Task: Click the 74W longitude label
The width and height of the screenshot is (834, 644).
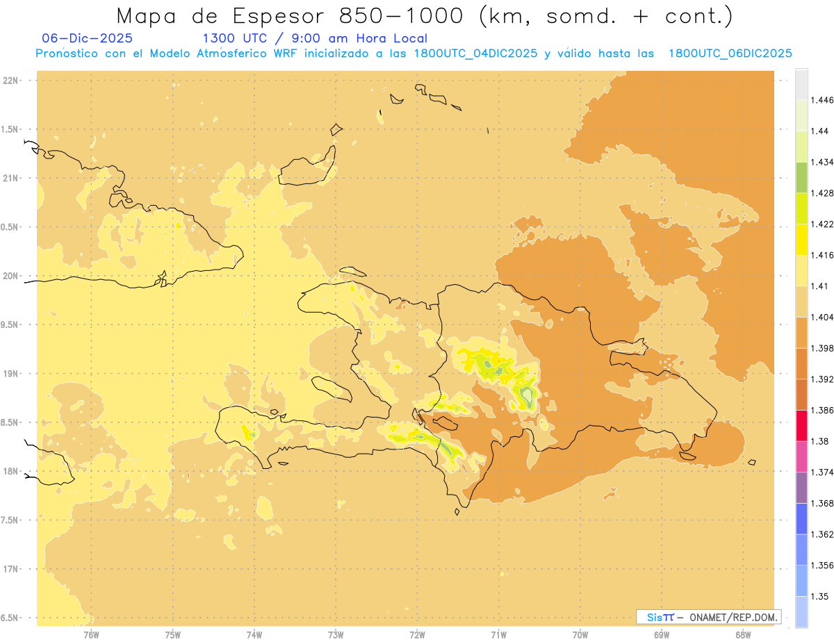Action: pyautogui.click(x=254, y=634)
